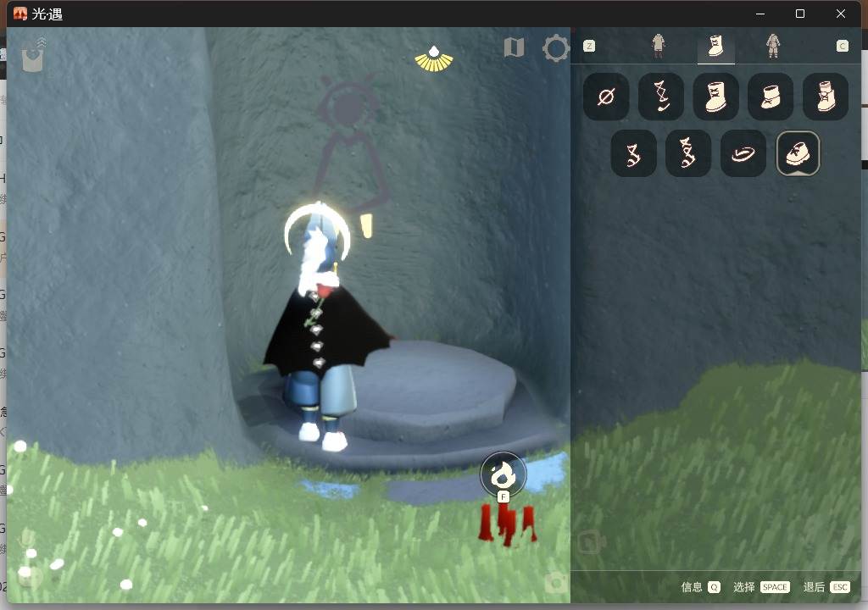The image size is (868, 610).
Task: Switch to the pants outfit tab
Action: pyautogui.click(x=658, y=46)
